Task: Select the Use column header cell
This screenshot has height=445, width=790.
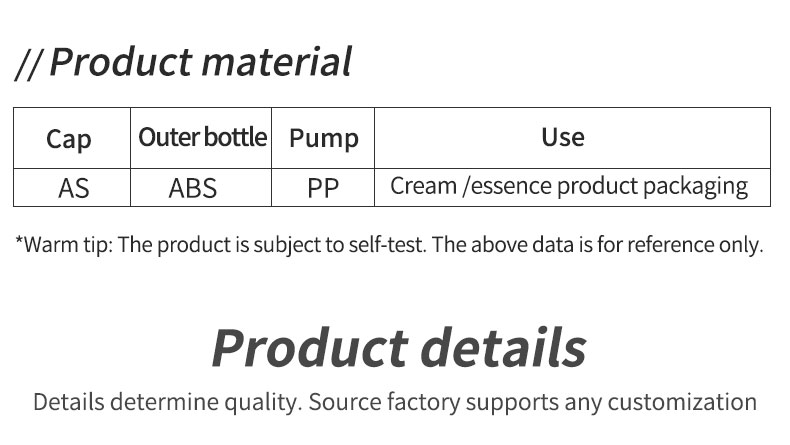Action: pos(563,138)
